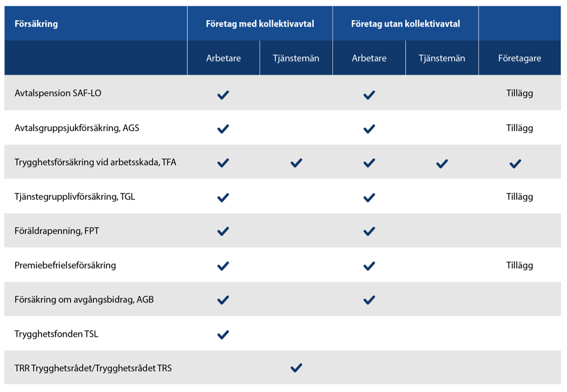Click the Försäkring header cell
This screenshot has height=392, width=567.
(x=36, y=24)
